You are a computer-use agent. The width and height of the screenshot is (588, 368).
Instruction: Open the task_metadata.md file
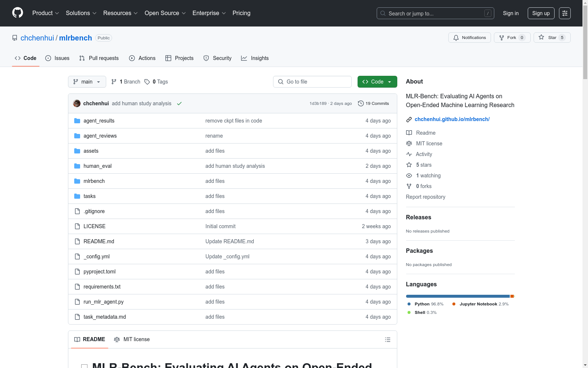105,317
